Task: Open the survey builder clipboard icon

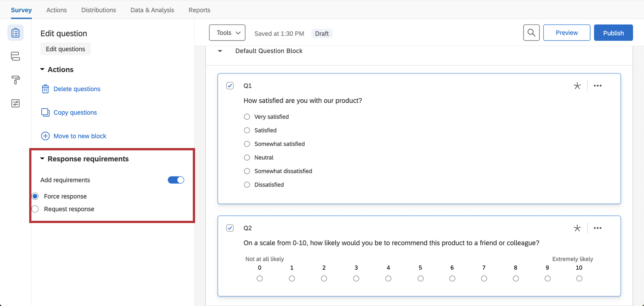Action: point(16,33)
